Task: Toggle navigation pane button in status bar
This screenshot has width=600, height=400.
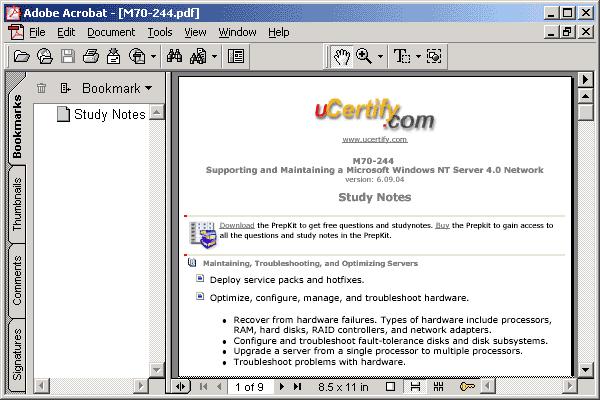Action: [181, 387]
